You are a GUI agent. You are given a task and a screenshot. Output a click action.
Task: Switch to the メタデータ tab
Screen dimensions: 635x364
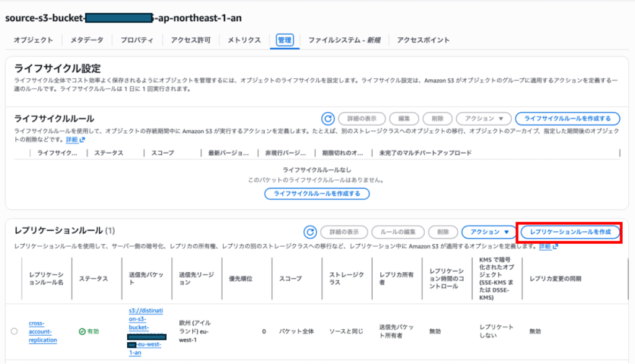[87, 40]
